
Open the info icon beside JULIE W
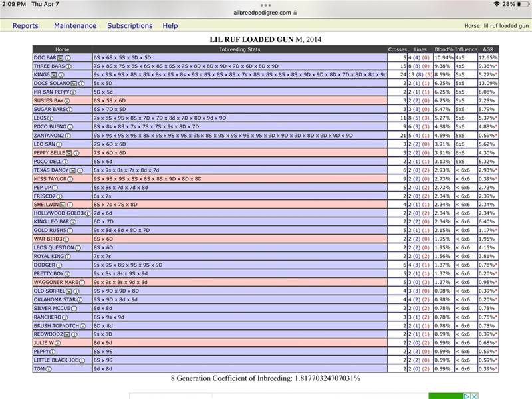(58, 343)
